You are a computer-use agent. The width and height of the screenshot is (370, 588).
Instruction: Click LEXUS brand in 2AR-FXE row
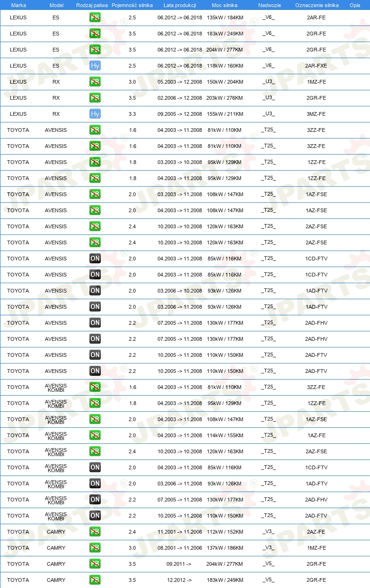tap(18, 66)
